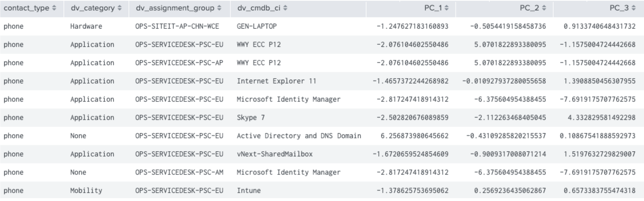Click the Intune cell
The image size is (644, 201).
[248, 191]
